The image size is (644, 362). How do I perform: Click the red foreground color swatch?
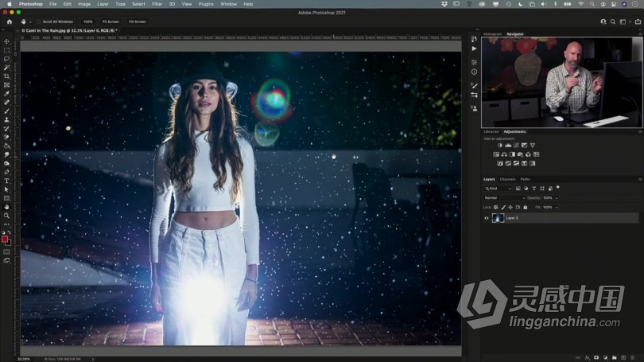pos(5,238)
